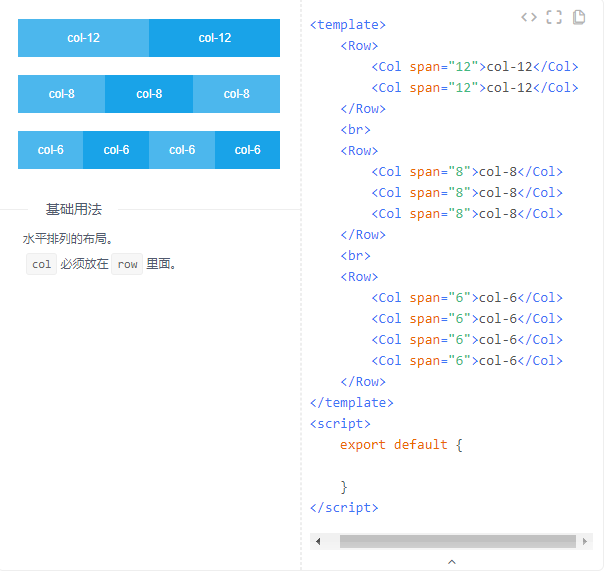Click the third col-6 block
The width and height of the screenshot is (605, 575).
182,150
